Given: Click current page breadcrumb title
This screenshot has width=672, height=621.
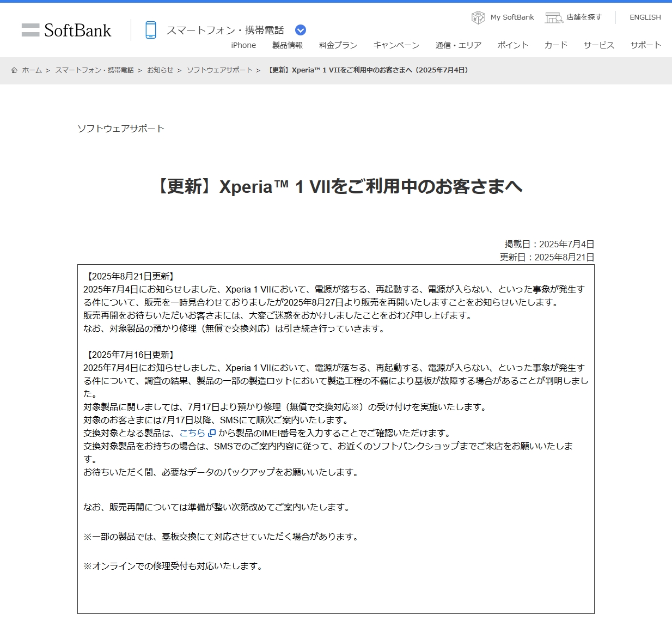Looking at the screenshot, I should 368,70.
